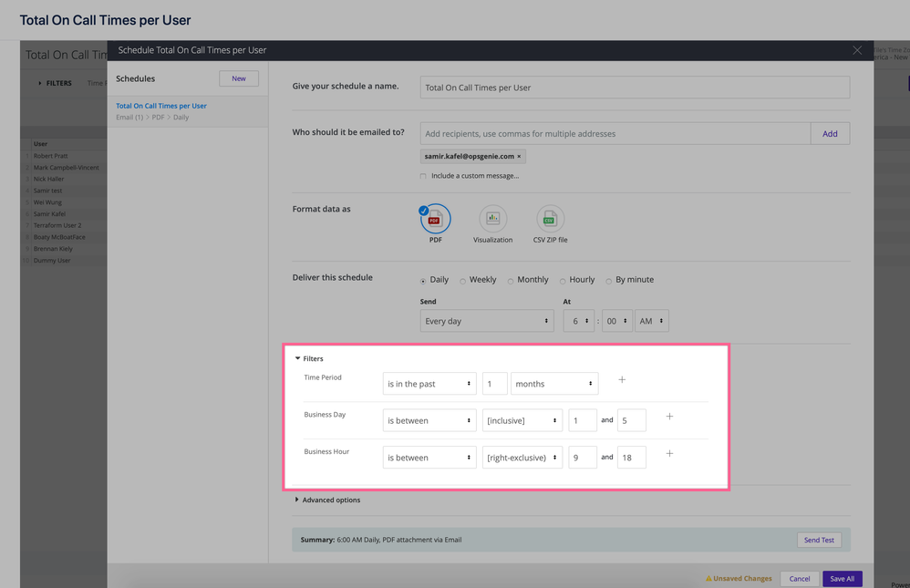The width and height of the screenshot is (910, 588).
Task: Expand Advanced options
Action: [x=328, y=500]
